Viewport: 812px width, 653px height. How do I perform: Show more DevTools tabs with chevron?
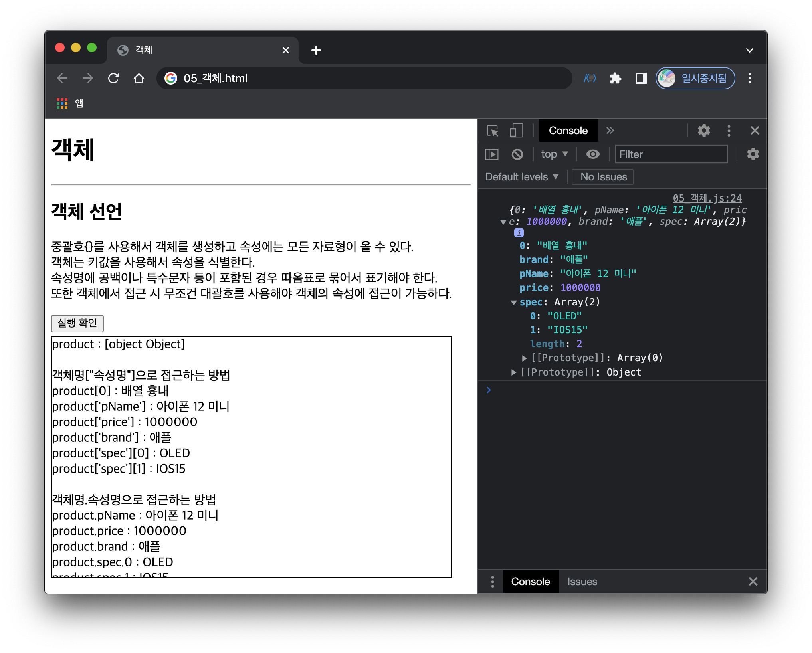[610, 131]
